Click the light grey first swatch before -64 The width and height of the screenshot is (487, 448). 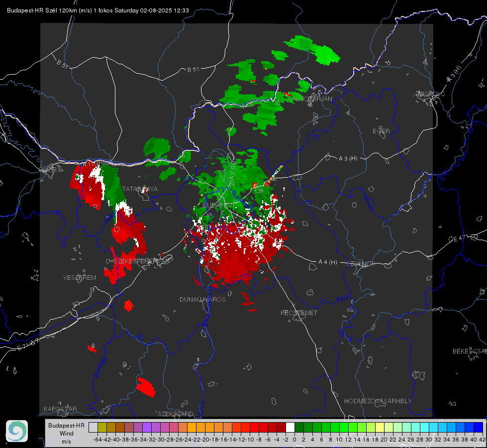93,428
